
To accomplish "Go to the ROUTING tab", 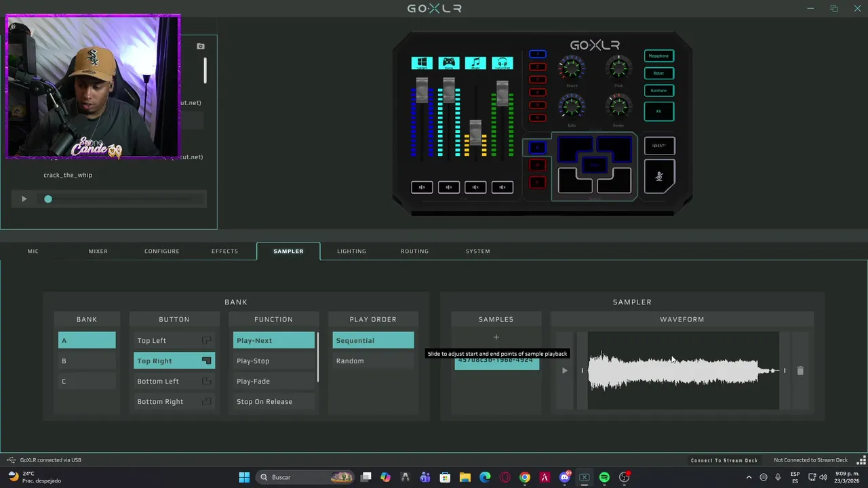I will [414, 251].
